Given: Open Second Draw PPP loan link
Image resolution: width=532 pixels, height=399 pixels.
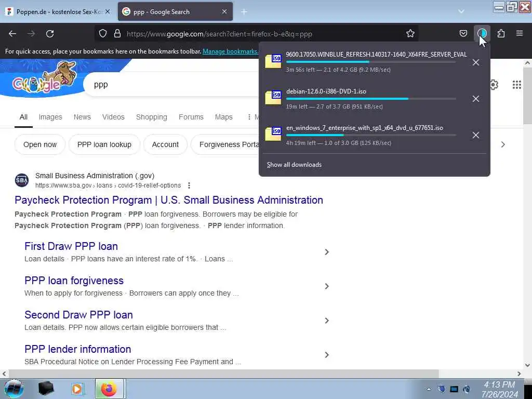Looking at the screenshot, I should [x=78, y=315].
